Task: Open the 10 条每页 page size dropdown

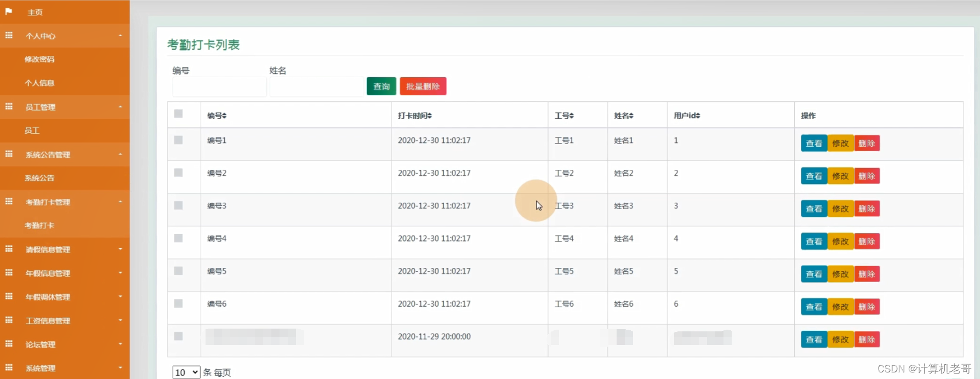Action: [186, 372]
